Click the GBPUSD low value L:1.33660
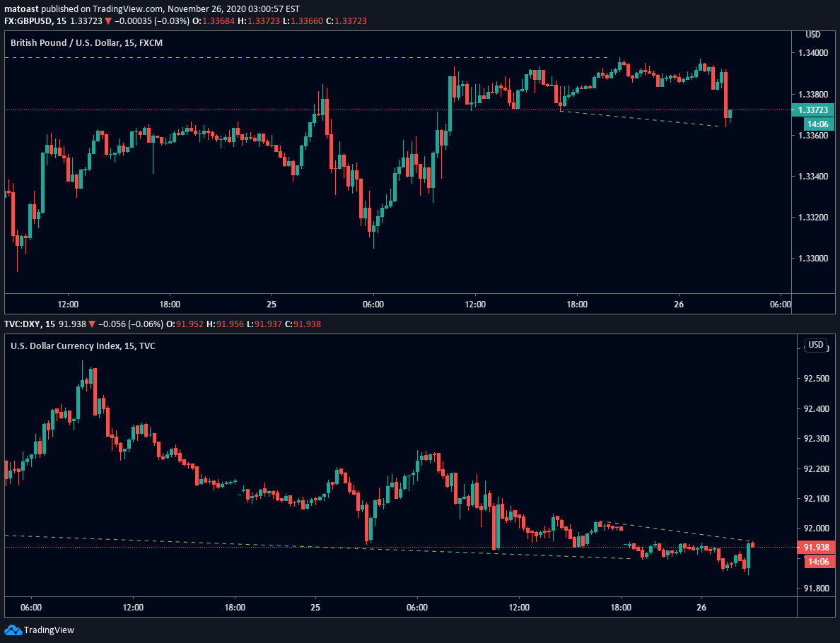840x643 pixels. click(302, 21)
